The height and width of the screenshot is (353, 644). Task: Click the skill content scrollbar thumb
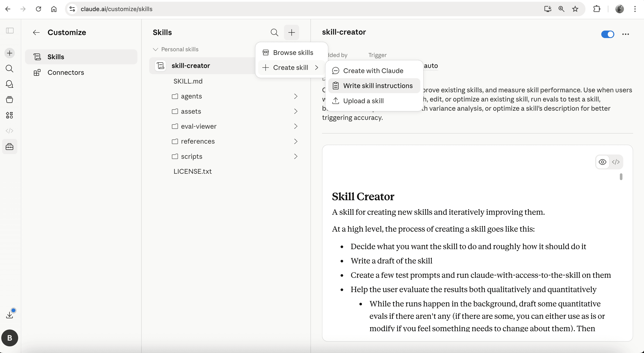click(621, 177)
